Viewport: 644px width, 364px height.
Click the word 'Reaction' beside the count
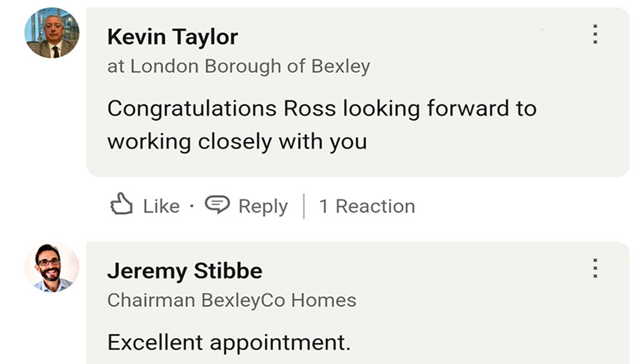(375, 206)
